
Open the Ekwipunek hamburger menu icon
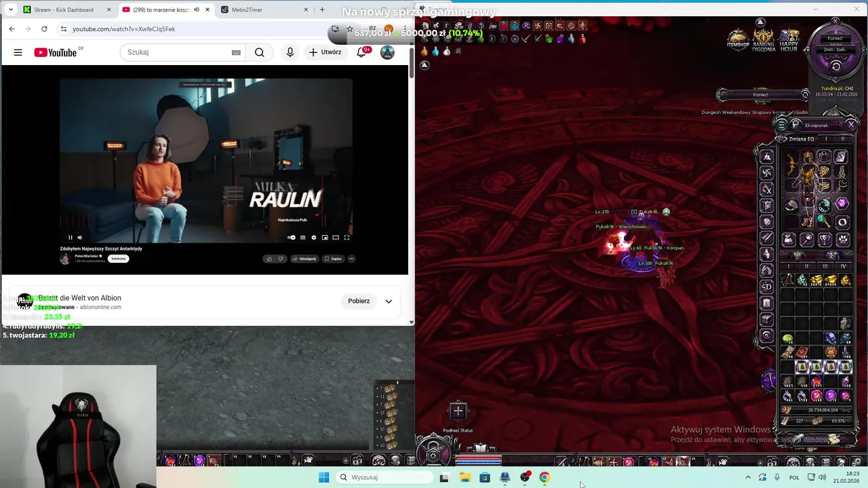pyautogui.click(x=781, y=125)
